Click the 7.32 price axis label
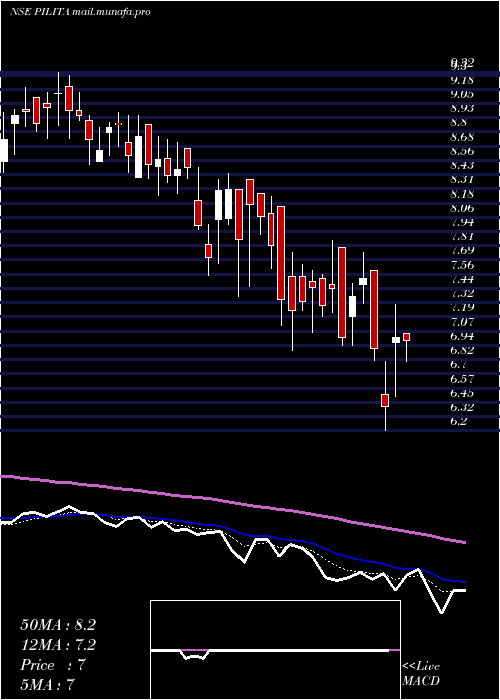 pyautogui.click(x=462, y=293)
